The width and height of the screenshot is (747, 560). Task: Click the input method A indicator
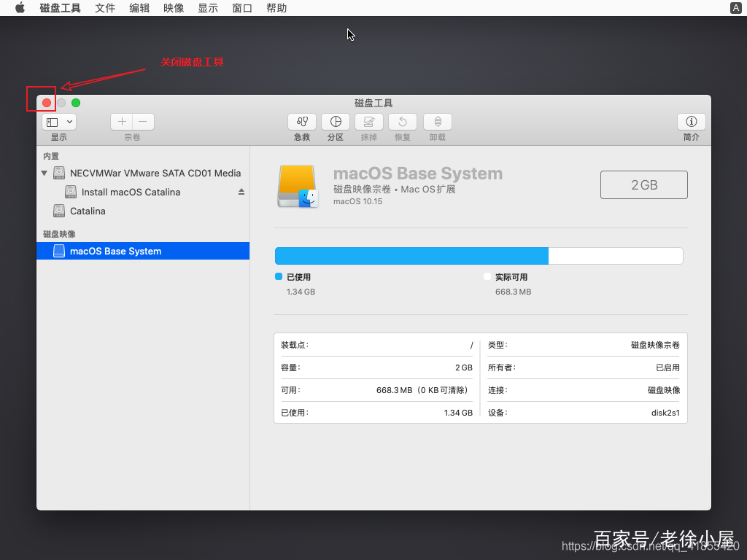tap(735, 8)
